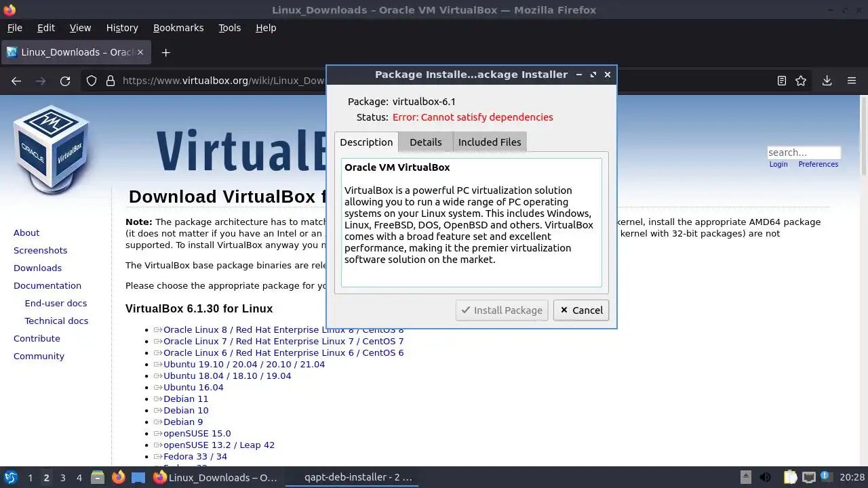Click the update notifier tray icon
This screenshot has height=488, width=868.
pyautogui.click(x=825, y=477)
